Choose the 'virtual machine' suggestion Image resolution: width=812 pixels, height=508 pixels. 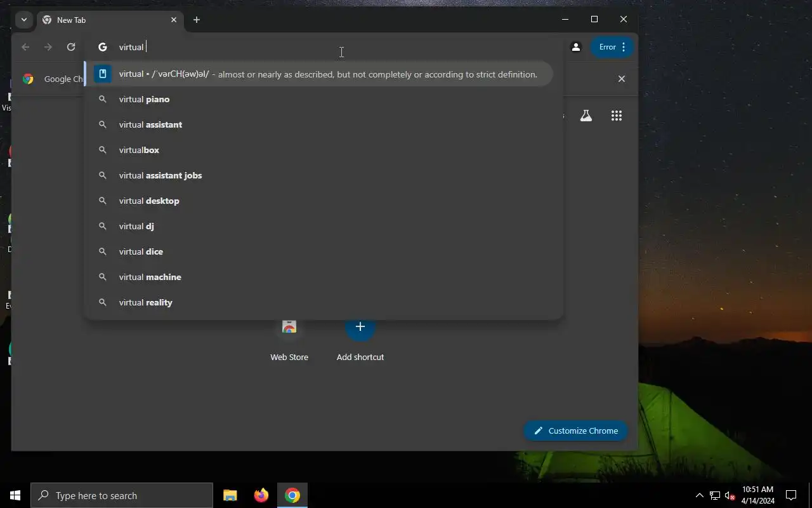tap(324, 277)
